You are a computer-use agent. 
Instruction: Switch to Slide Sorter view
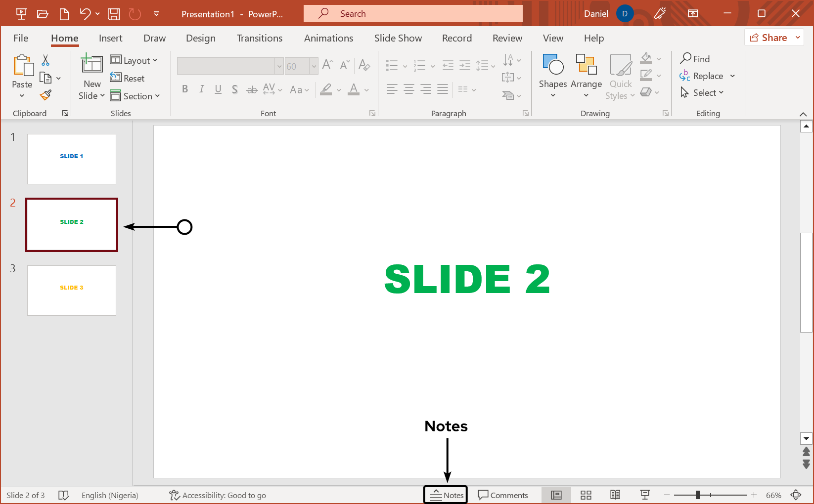pos(586,495)
